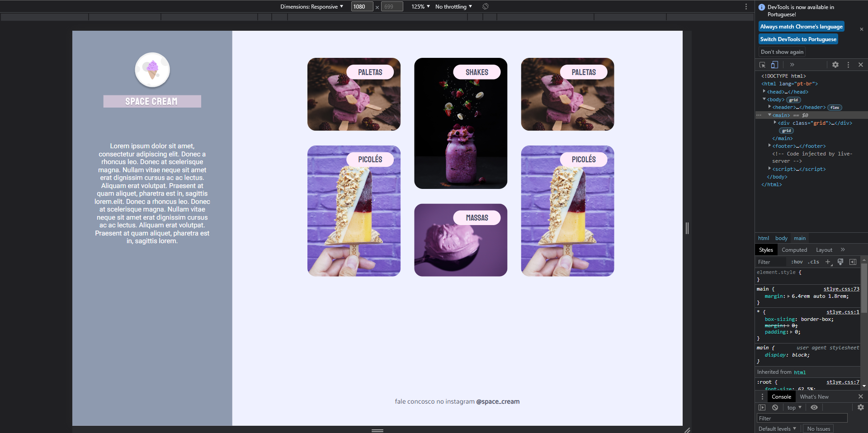This screenshot has height=433, width=868.
Task: Add a new style rule with plus icon
Action: [x=828, y=262]
